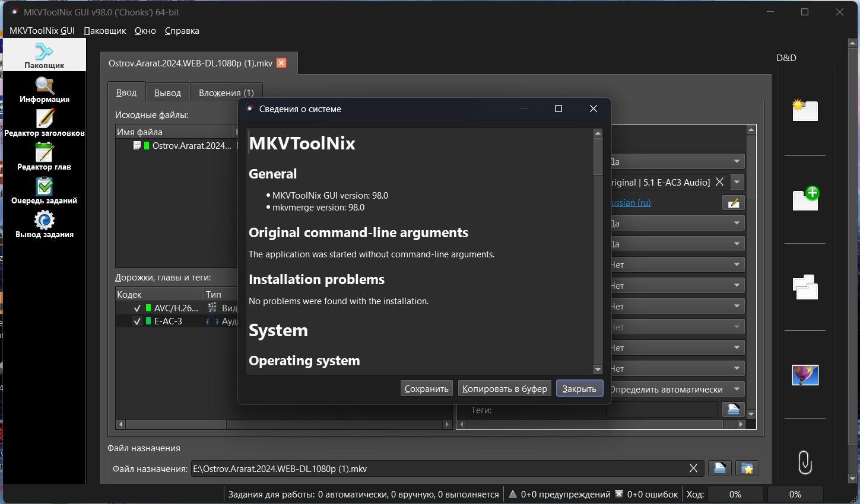Click the Сохранить button in the dialog
This screenshot has width=860, height=504.
(x=427, y=389)
